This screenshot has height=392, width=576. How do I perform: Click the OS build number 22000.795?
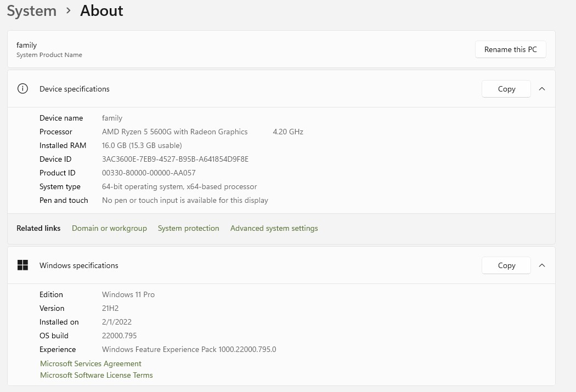tap(119, 336)
